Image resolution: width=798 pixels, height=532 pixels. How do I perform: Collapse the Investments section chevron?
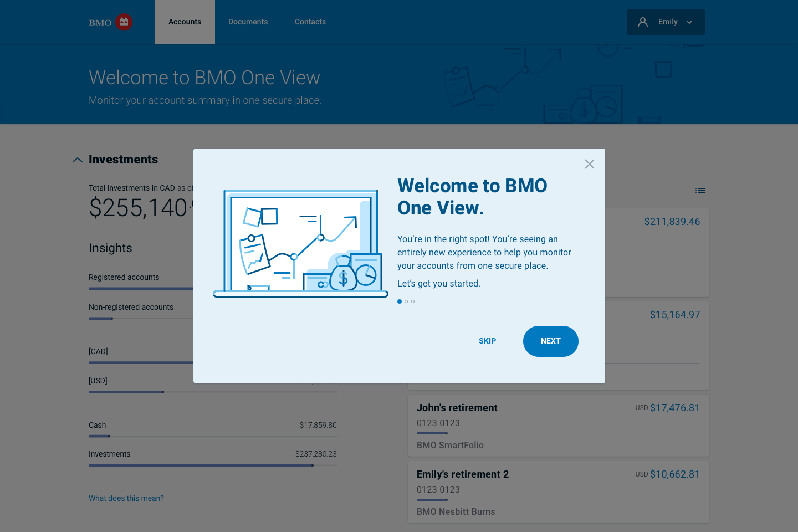coord(78,160)
